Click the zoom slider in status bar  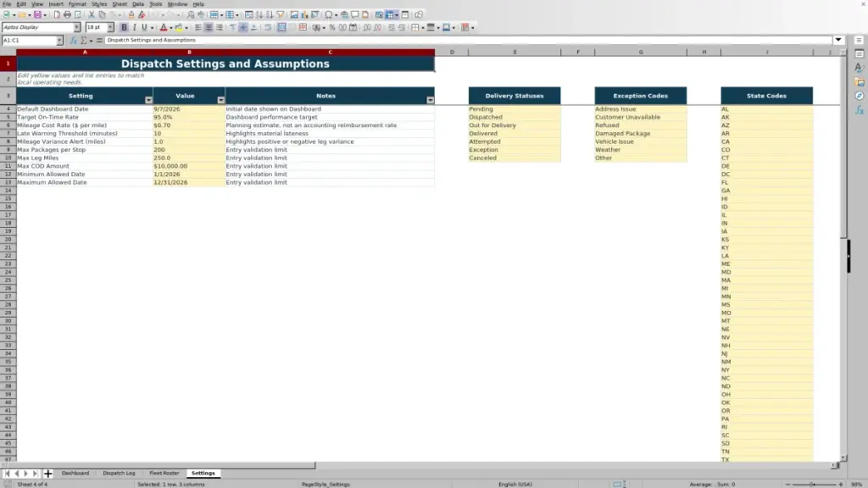814,484
